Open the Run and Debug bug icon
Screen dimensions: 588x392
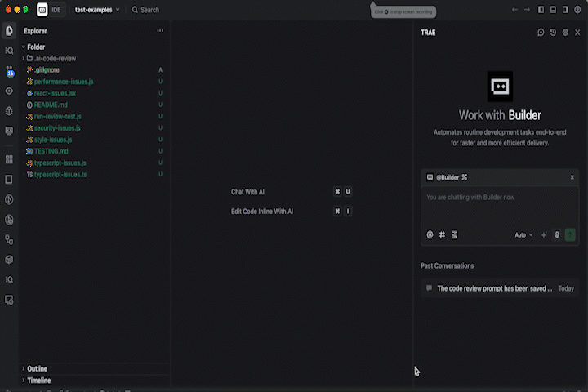coord(9,111)
